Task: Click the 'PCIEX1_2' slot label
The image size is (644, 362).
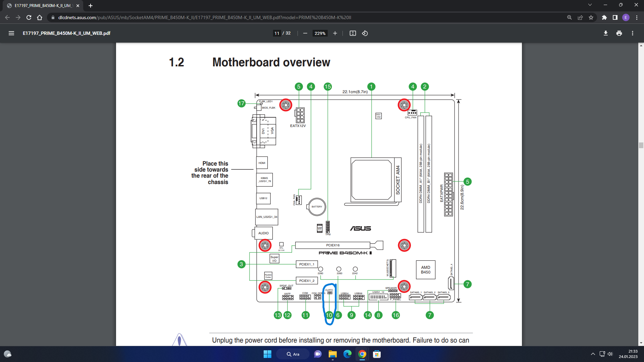Action: [x=307, y=281]
